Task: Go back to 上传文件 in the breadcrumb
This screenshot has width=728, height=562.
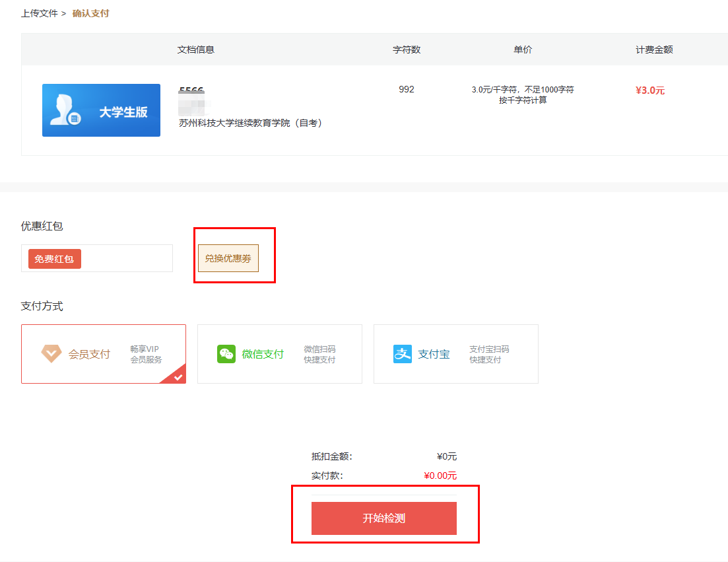Action: point(40,13)
